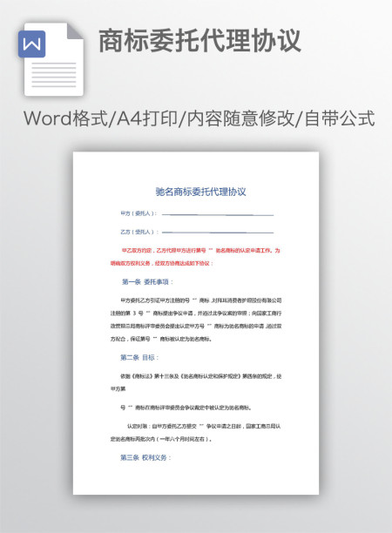Click the label 乙方(受托人)
Image resolution: width=392 pixels, height=533 pixels.
pyautogui.click(x=139, y=232)
